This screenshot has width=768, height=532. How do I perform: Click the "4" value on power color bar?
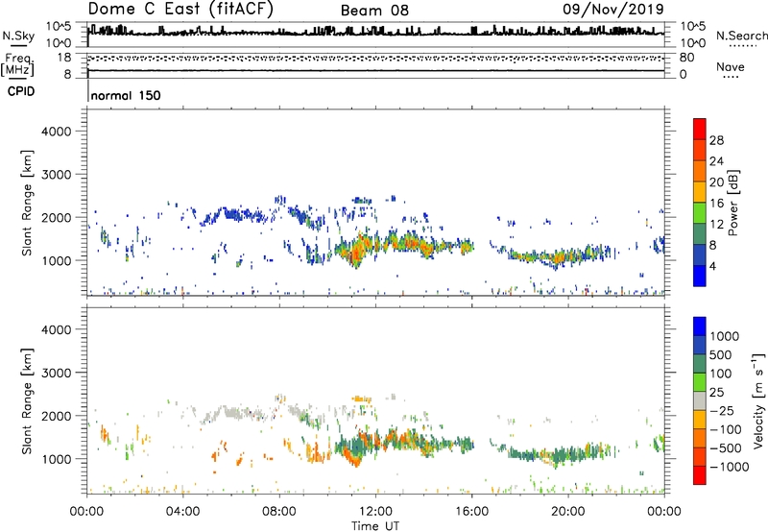point(712,266)
